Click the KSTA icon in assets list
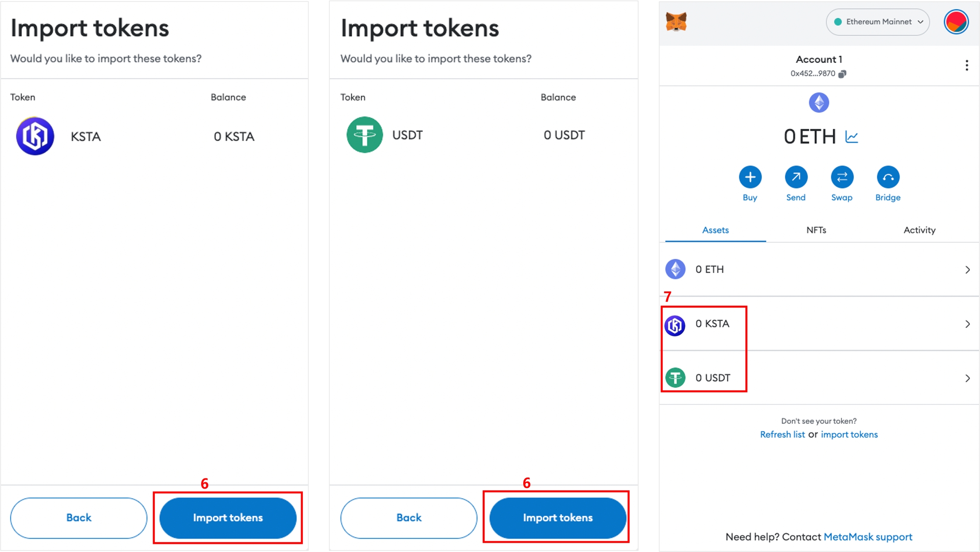 (675, 325)
